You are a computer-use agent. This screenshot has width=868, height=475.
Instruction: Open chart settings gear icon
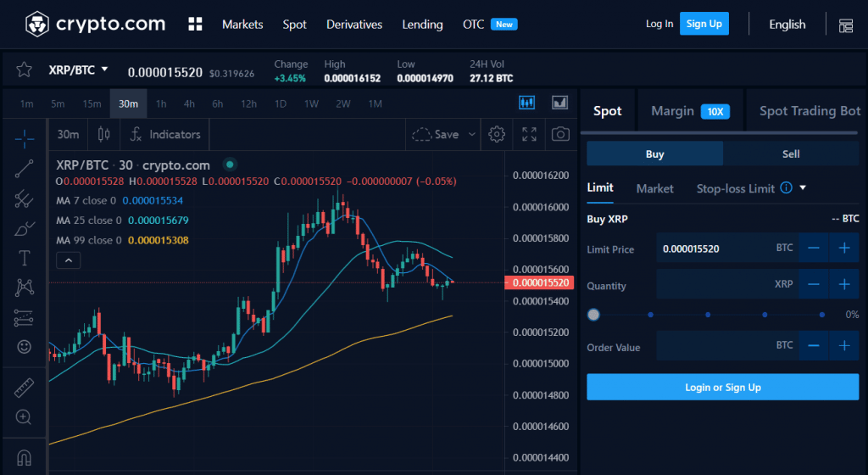pos(497,134)
